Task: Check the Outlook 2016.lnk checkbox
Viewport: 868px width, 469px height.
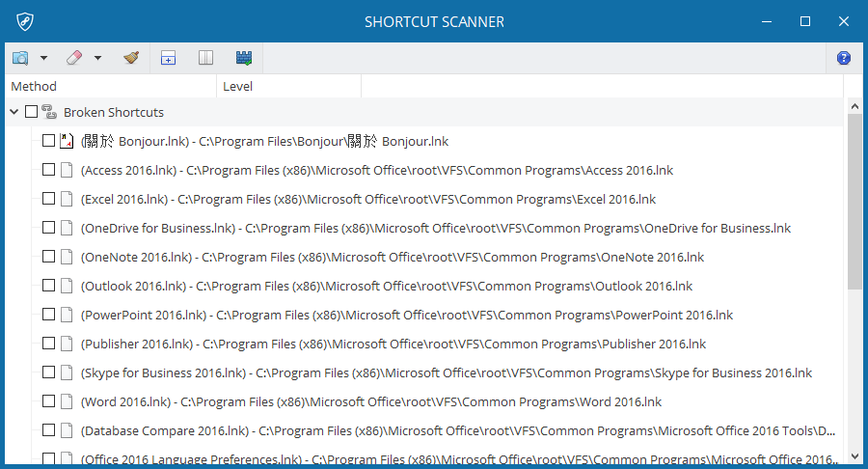Action: (x=49, y=286)
